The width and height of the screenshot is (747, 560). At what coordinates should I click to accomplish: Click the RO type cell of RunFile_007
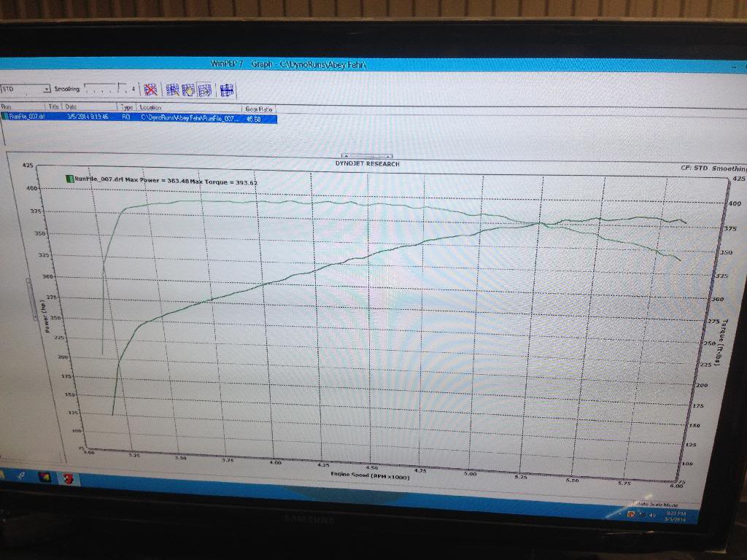(x=125, y=117)
